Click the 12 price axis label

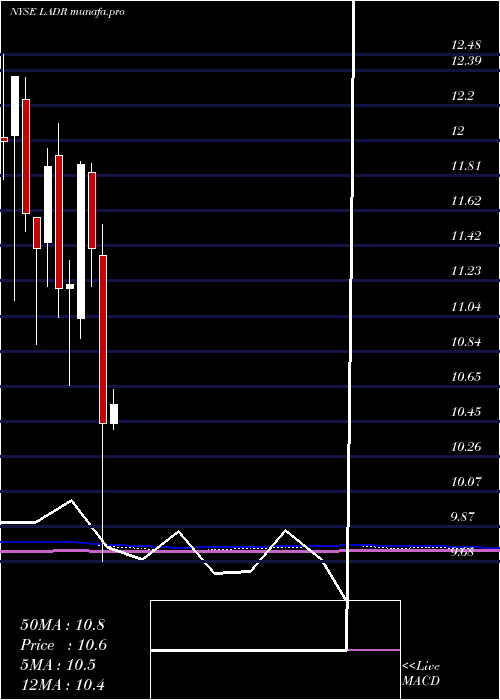(458, 131)
